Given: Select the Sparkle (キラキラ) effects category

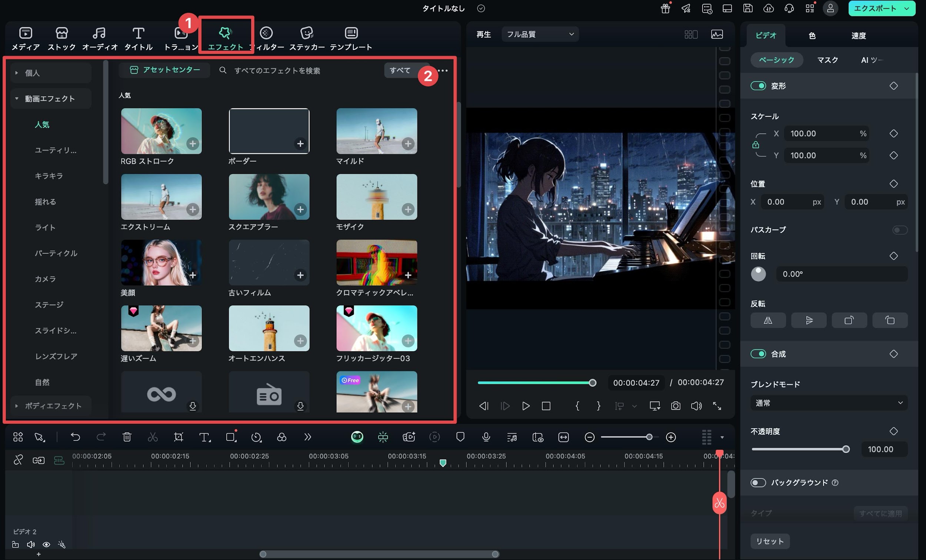Looking at the screenshot, I should pyautogui.click(x=49, y=176).
